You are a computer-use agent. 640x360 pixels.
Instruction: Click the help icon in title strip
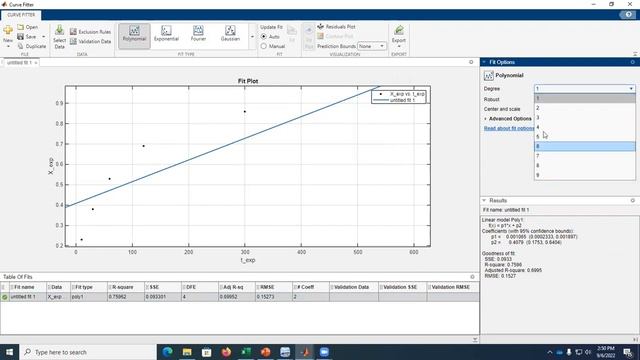[628, 14]
